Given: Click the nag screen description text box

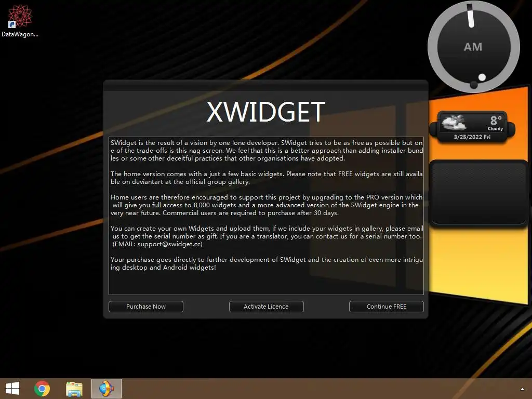Looking at the screenshot, I should (266, 216).
